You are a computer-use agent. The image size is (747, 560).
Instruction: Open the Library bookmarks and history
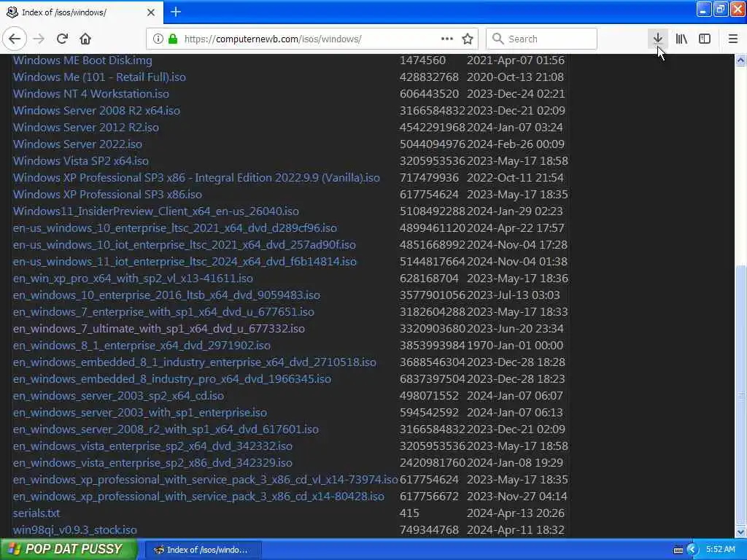point(681,39)
